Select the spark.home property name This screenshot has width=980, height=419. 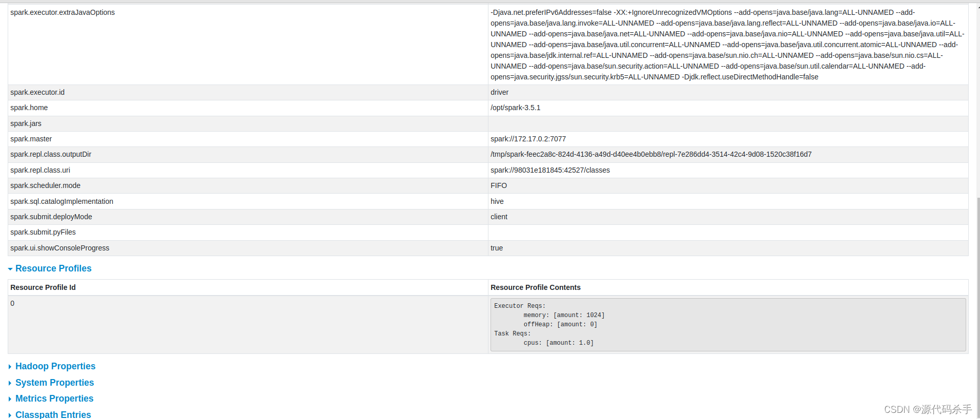(29, 108)
